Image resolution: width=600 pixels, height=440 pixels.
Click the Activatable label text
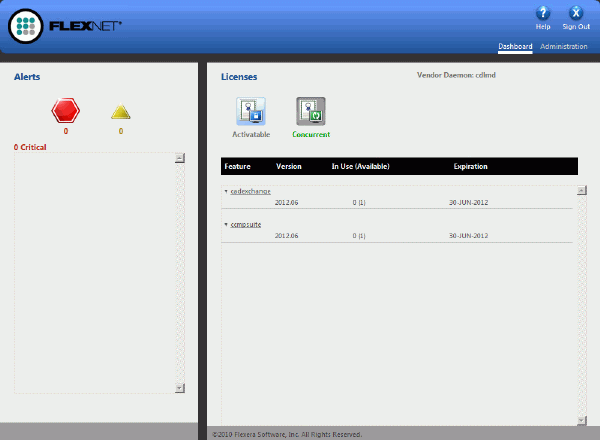pyautogui.click(x=251, y=134)
